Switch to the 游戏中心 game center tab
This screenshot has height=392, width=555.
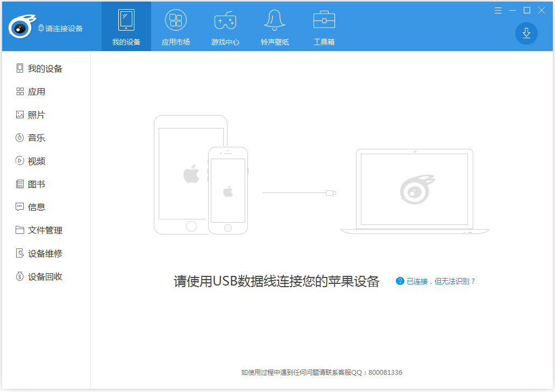(225, 26)
